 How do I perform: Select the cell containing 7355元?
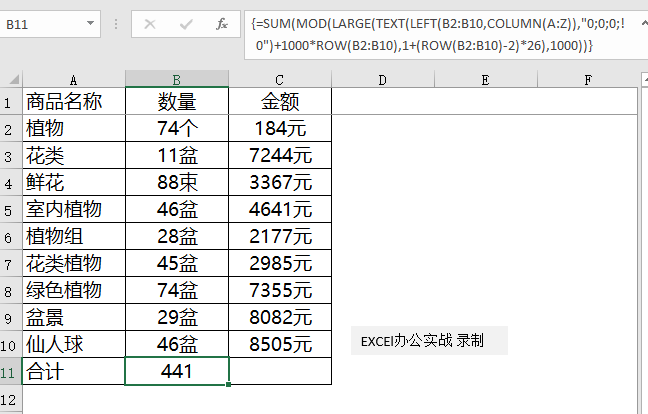pyautogui.click(x=280, y=290)
